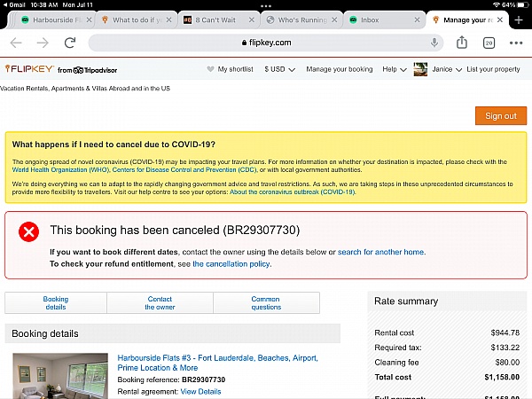The height and width of the screenshot is (399, 532).
Task: Open the cancellation policy link
Action: [x=231, y=264]
